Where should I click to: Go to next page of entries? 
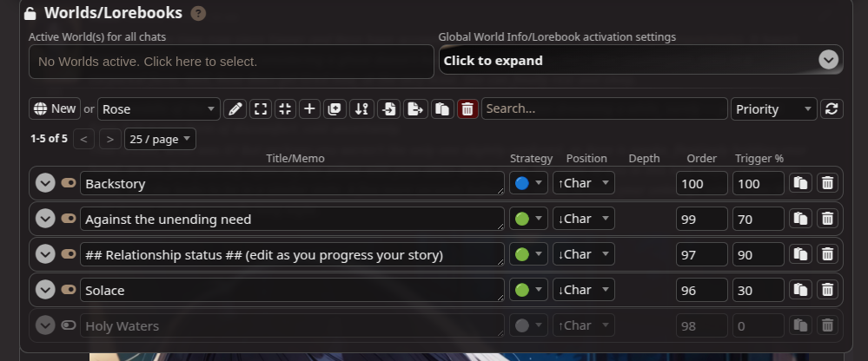[x=110, y=140]
